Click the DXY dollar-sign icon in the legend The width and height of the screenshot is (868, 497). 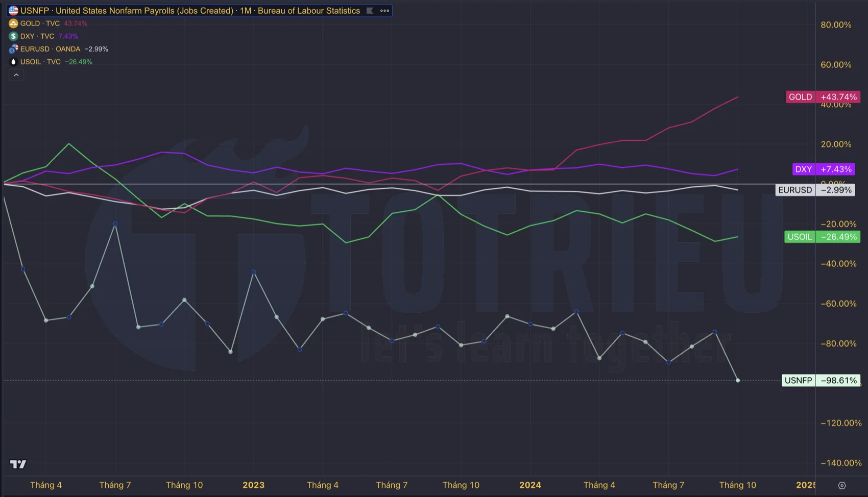[13, 36]
